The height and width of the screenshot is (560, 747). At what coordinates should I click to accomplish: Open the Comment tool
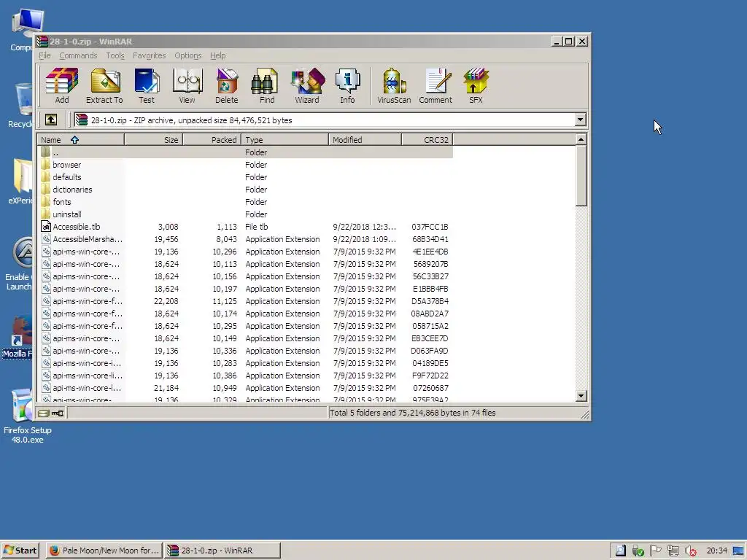436,86
